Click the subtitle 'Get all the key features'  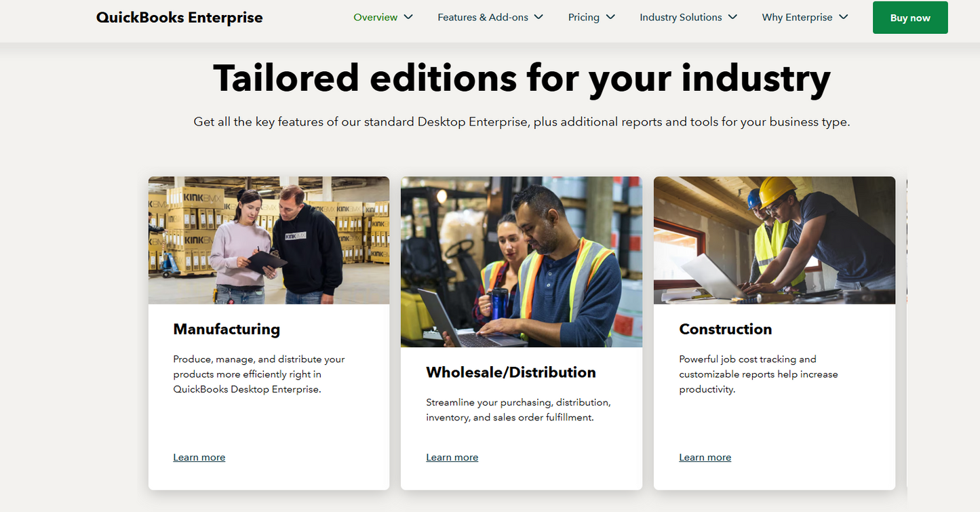[x=522, y=122]
